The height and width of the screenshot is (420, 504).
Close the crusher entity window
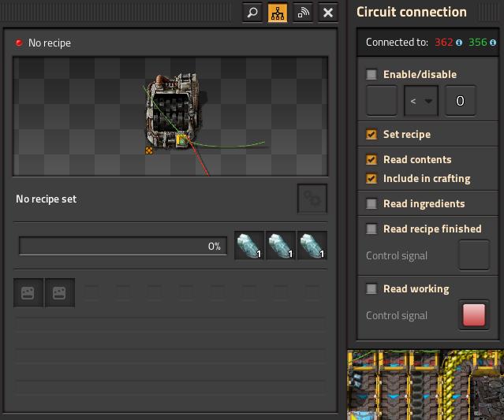[328, 13]
